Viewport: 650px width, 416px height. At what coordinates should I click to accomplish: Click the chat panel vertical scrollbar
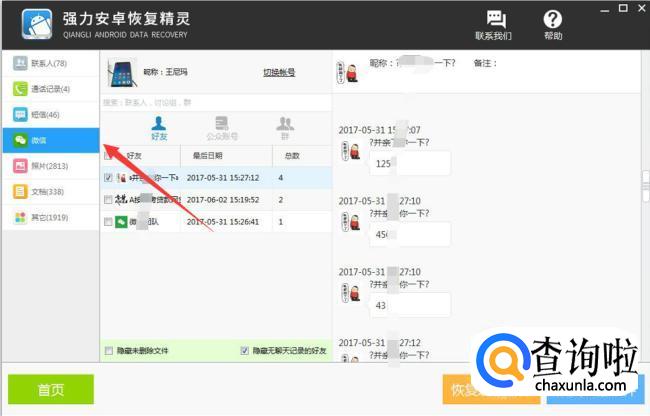coord(645,186)
